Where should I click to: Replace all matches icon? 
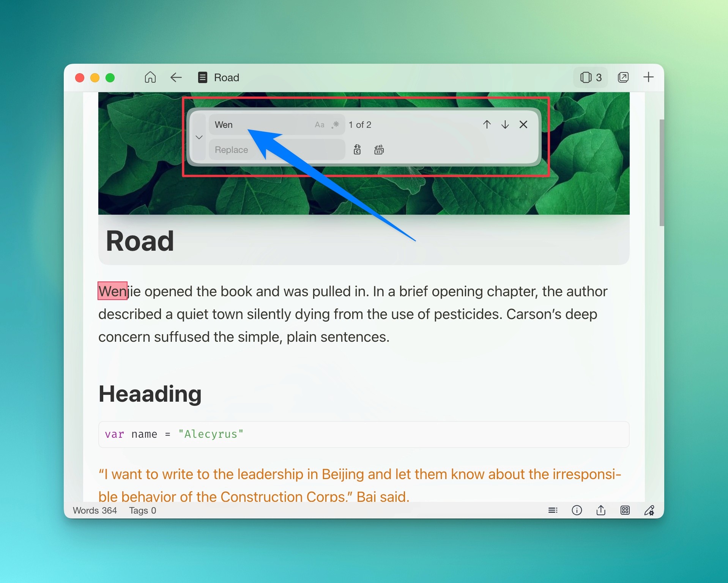(379, 149)
